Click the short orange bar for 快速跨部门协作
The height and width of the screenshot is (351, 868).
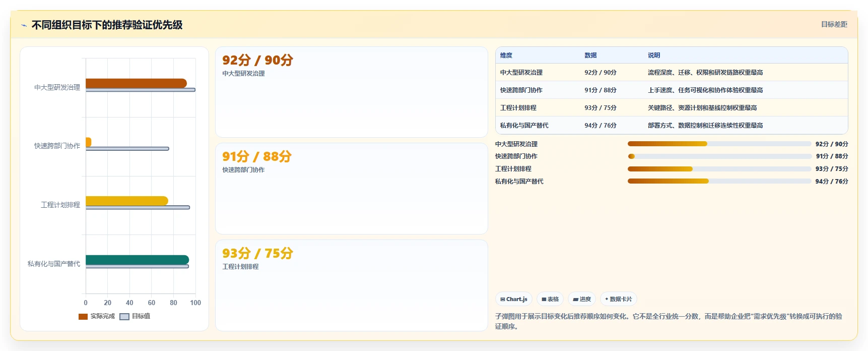pos(88,142)
